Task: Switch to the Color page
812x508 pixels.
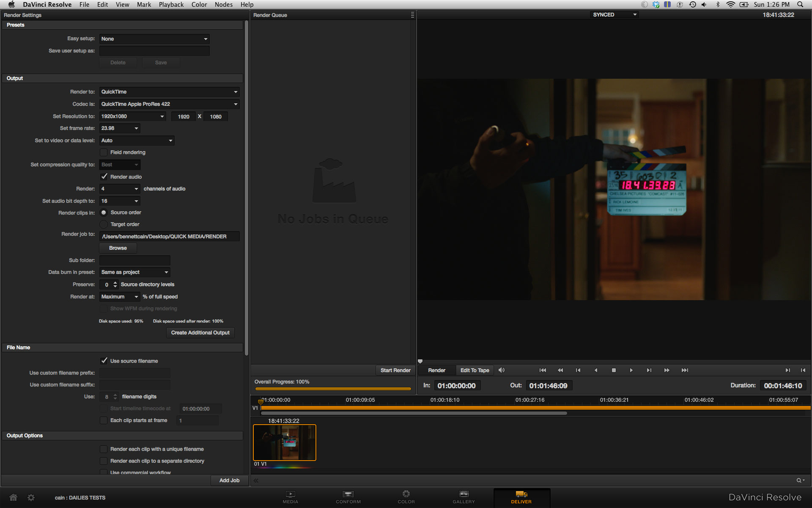Action: [x=406, y=497]
